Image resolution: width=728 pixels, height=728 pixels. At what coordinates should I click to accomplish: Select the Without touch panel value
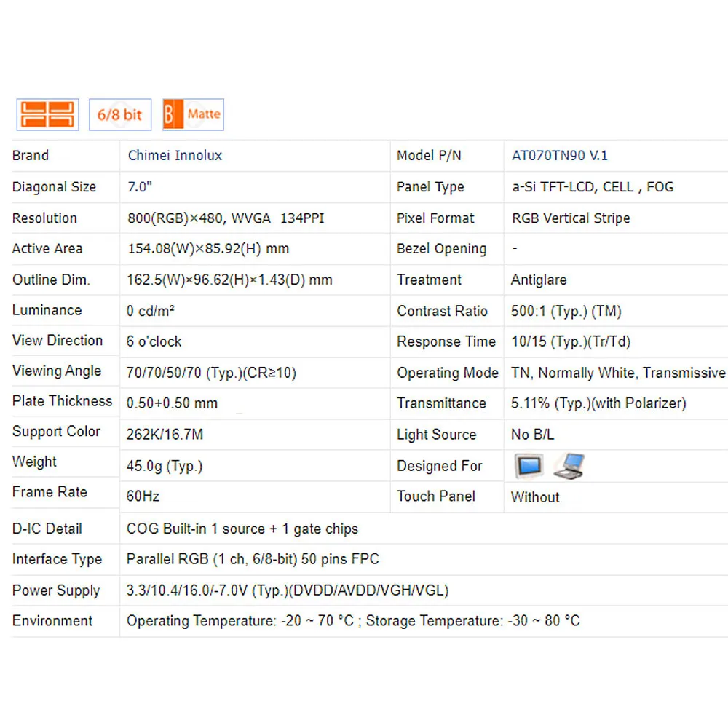click(535, 497)
